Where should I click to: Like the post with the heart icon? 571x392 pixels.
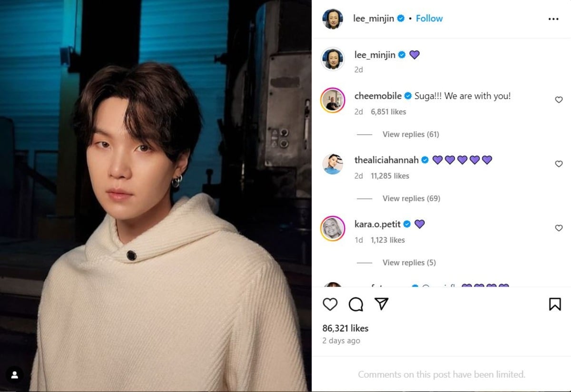(x=330, y=304)
